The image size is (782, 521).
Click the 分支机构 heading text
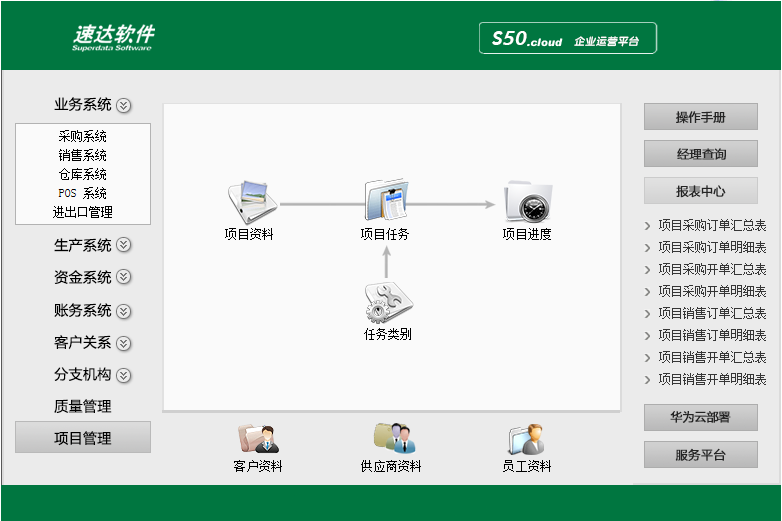pyautogui.click(x=82, y=374)
